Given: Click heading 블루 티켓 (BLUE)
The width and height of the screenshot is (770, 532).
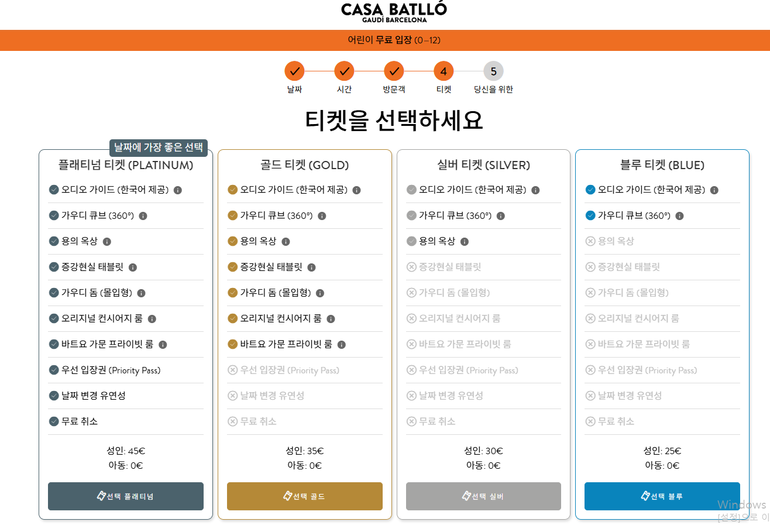Looking at the screenshot, I should 662,165.
